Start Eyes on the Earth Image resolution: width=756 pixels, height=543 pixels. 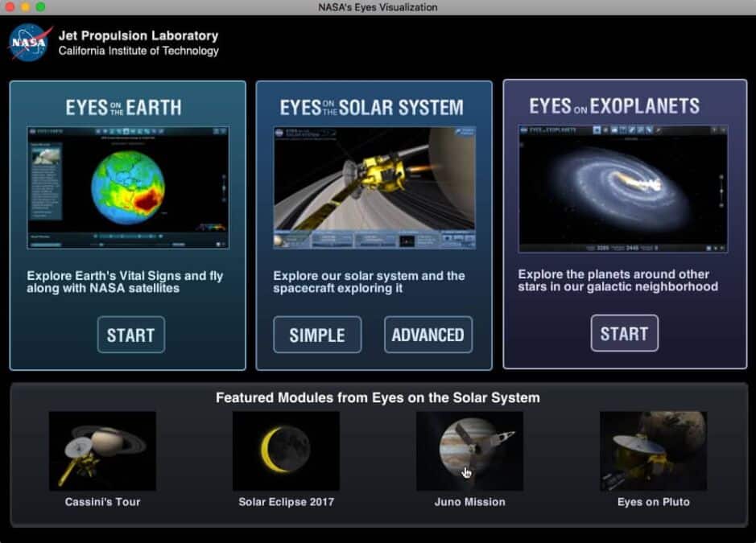pyautogui.click(x=130, y=335)
